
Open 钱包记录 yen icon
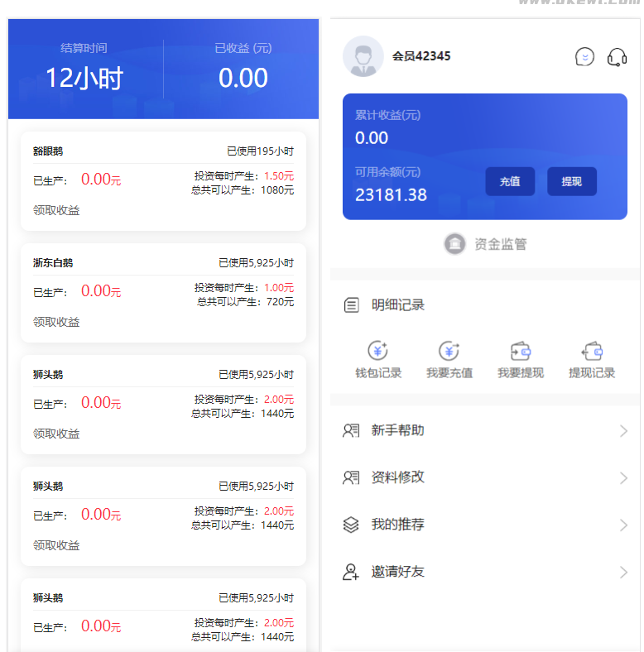pyautogui.click(x=377, y=351)
